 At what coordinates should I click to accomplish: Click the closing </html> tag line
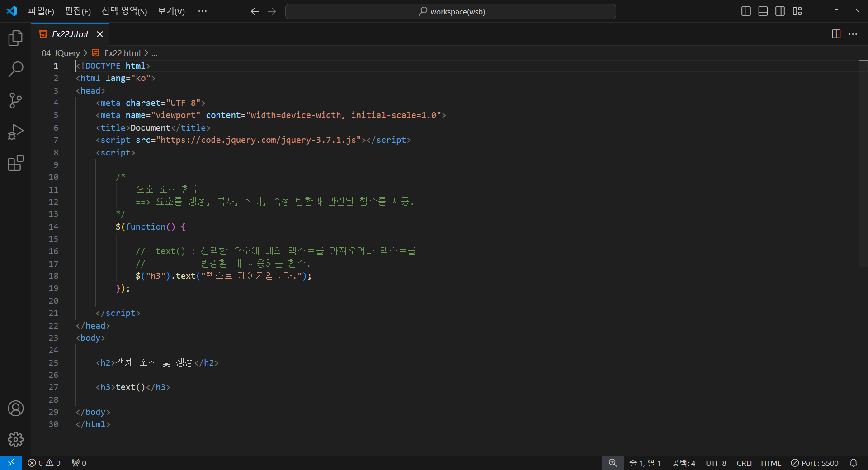point(93,424)
